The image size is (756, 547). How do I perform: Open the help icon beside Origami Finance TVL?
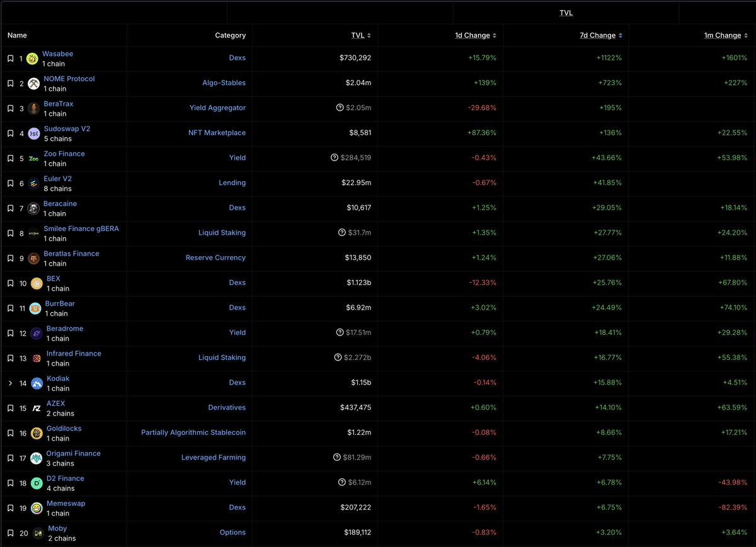(338, 458)
